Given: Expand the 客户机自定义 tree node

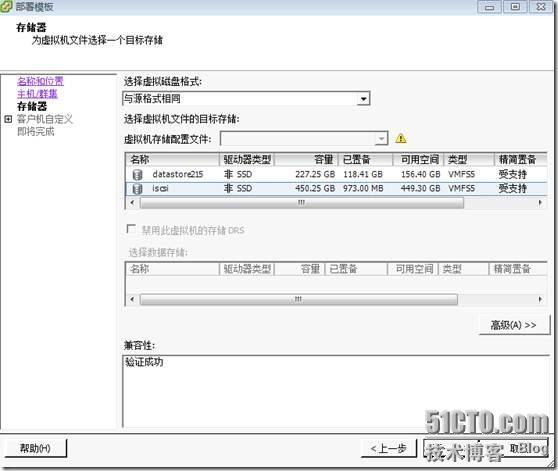Looking at the screenshot, I should click(x=8, y=119).
